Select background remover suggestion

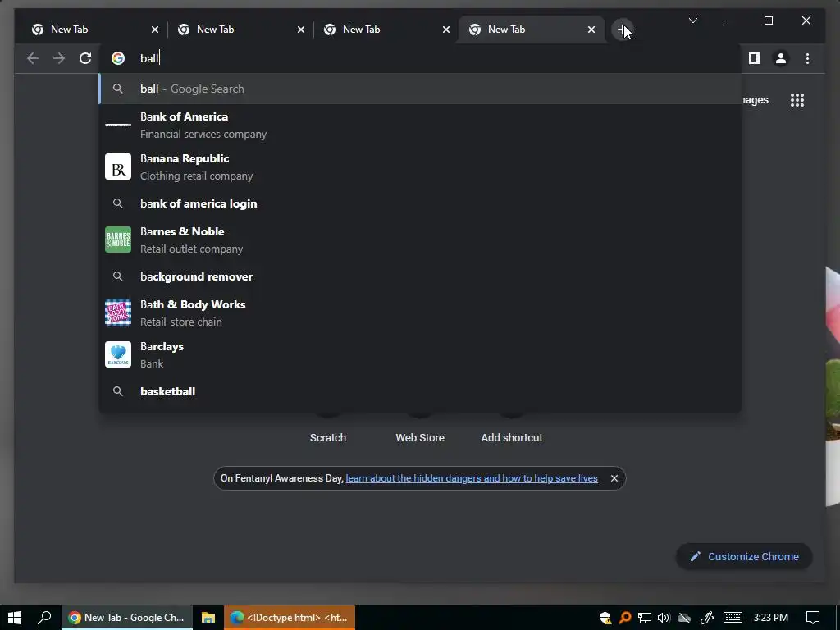coord(421,276)
